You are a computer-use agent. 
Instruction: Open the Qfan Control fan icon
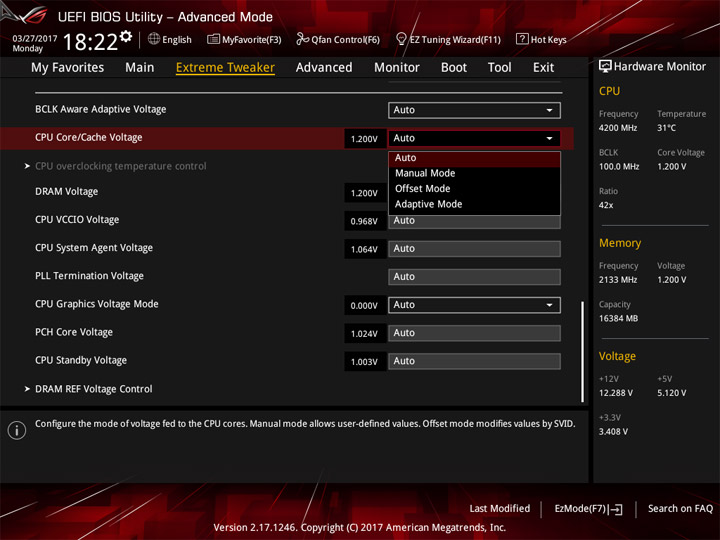tap(302, 39)
